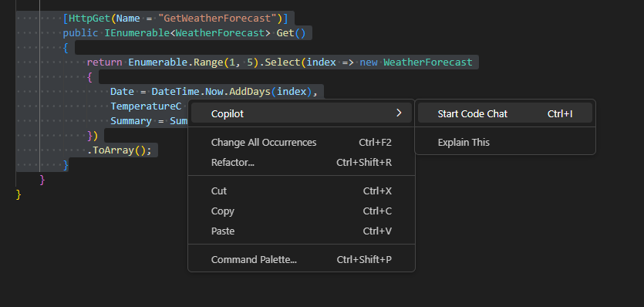Open the Refactor... menu item

[x=302, y=162]
